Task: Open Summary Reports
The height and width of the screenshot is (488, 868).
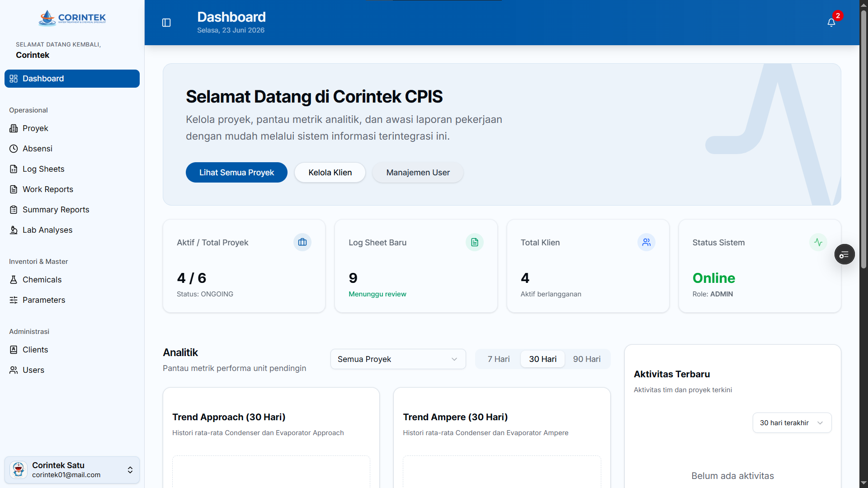Action: [72, 210]
